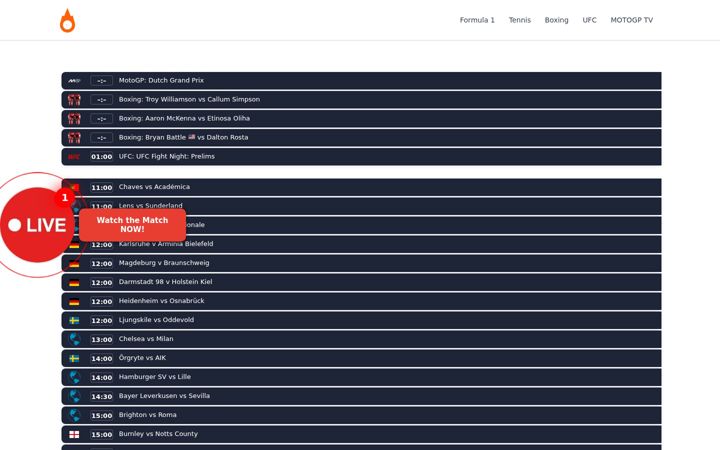720x450 pixels.
Task: Click boxing gloves icon for Aaron McKenna fight
Action: pos(74,118)
